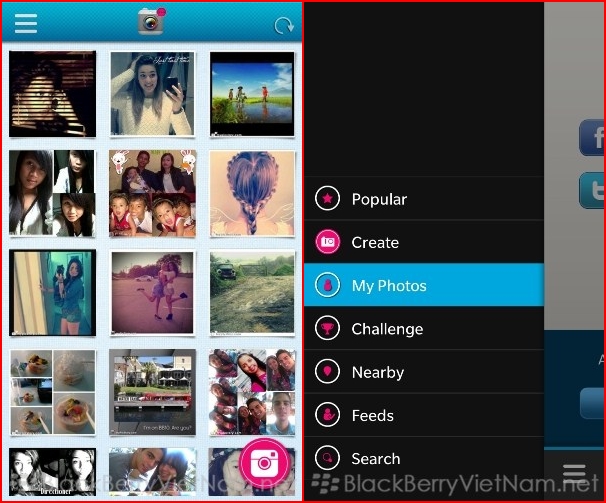Image resolution: width=606 pixels, height=503 pixels.
Task: Tap the pink floating camera button
Action: (264, 461)
